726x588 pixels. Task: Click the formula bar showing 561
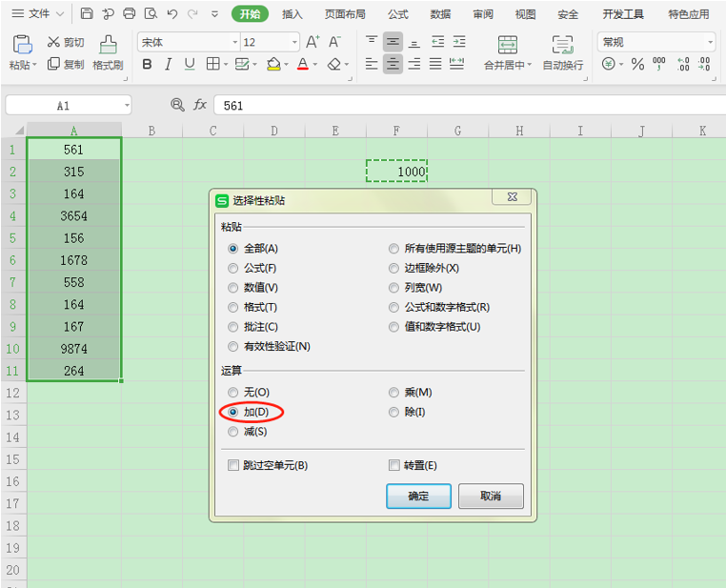470,106
